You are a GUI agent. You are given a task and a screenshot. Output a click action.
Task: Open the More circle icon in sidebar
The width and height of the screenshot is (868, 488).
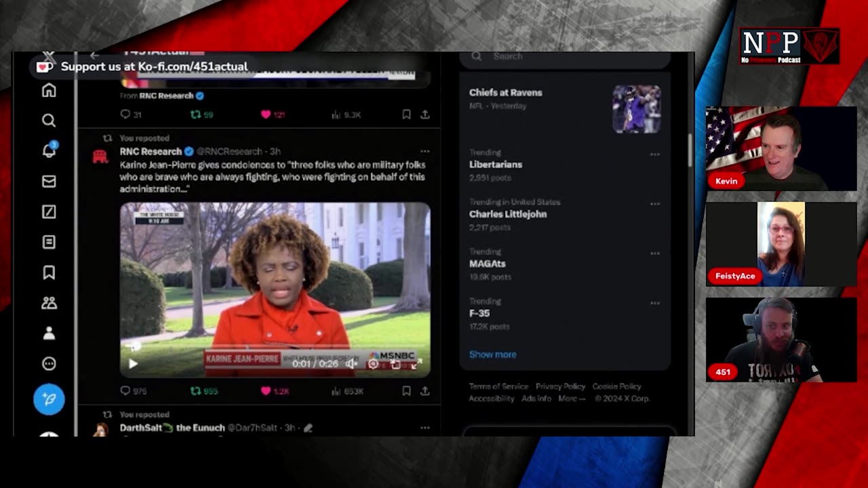coord(49,364)
